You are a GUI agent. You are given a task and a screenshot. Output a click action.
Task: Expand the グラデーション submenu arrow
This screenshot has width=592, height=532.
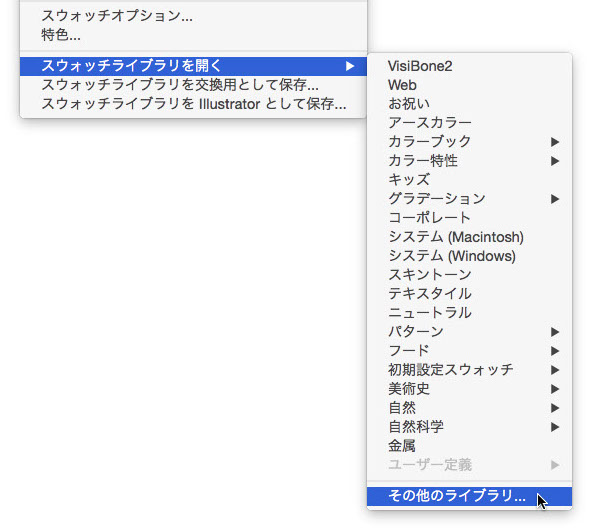[555, 199]
